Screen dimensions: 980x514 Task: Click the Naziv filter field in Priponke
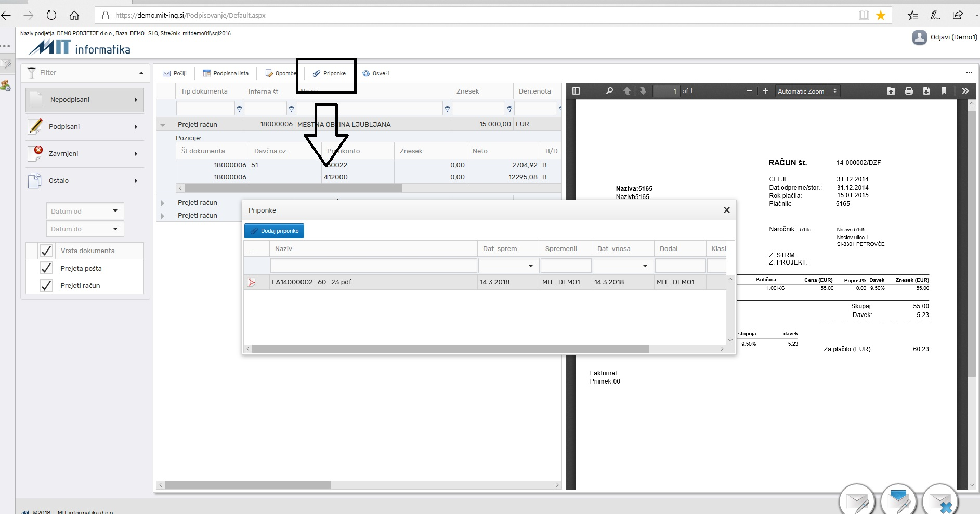(373, 266)
